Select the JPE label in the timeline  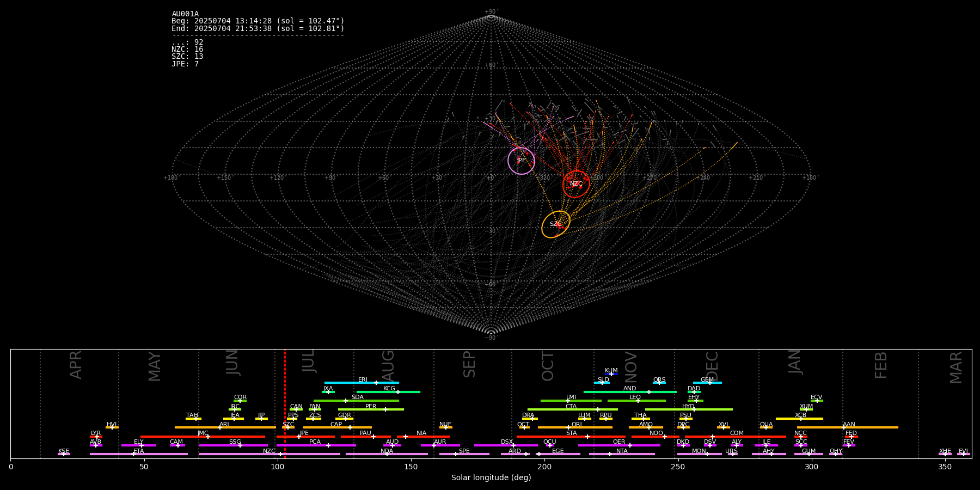coord(304,433)
